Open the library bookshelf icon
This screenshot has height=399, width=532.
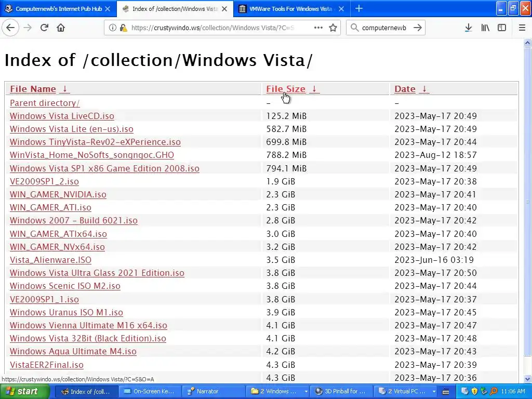pyautogui.click(x=485, y=28)
